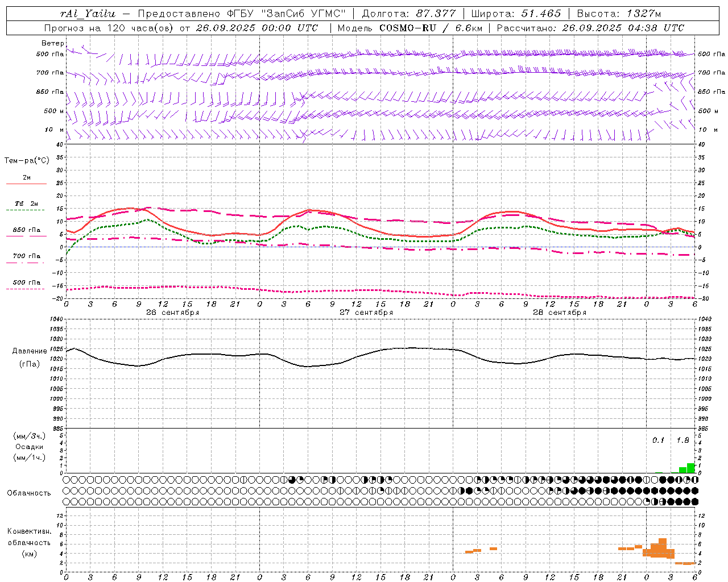Click the precipitation amount 1.8
Screen dimensions: 728x582
[x=682, y=440]
